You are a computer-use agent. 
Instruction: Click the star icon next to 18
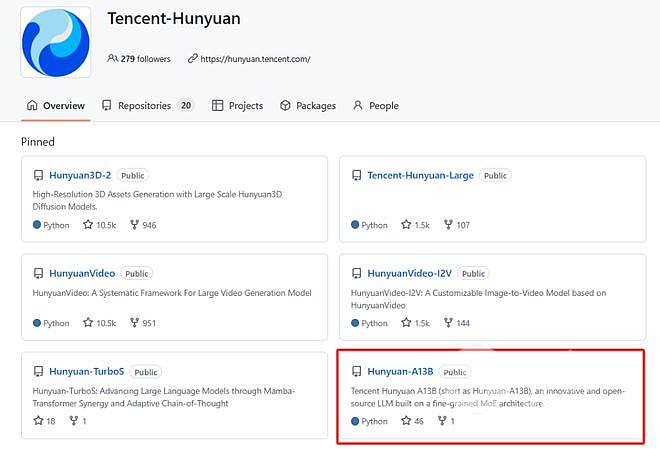tap(38, 420)
